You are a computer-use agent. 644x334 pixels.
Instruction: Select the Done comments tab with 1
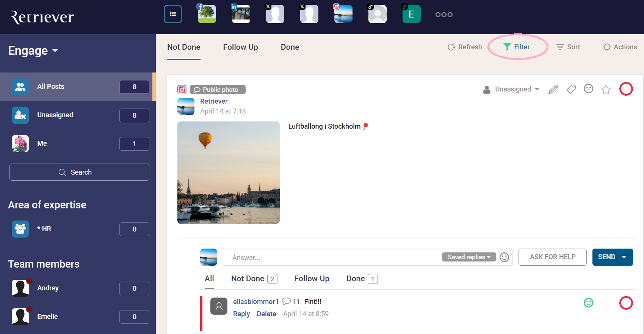coord(362,279)
